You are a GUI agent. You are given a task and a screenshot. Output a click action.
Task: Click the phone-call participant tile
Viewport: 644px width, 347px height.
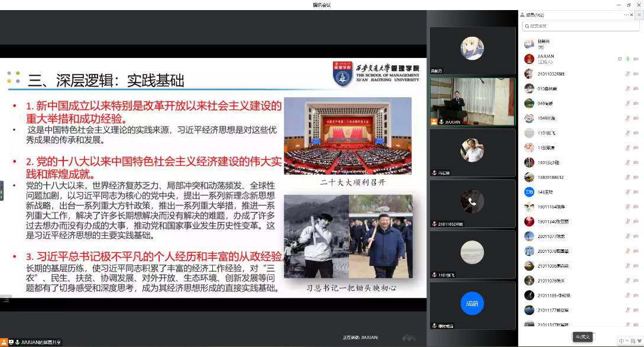(471, 202)
